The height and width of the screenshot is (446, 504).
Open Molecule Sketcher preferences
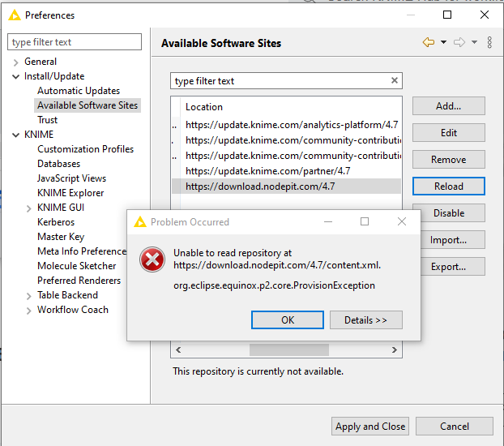76,266
